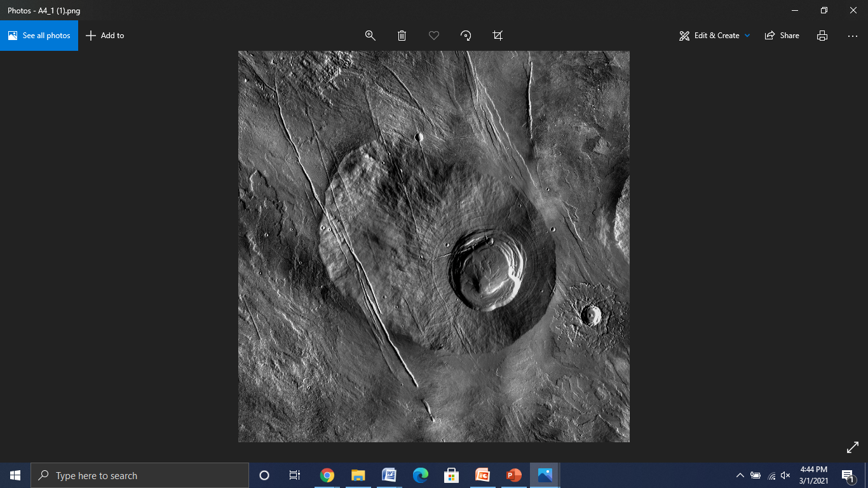Viewport: 868px width, 488px height.
Task: Toggle the heart favorite icon
Action: coord(434,36)
